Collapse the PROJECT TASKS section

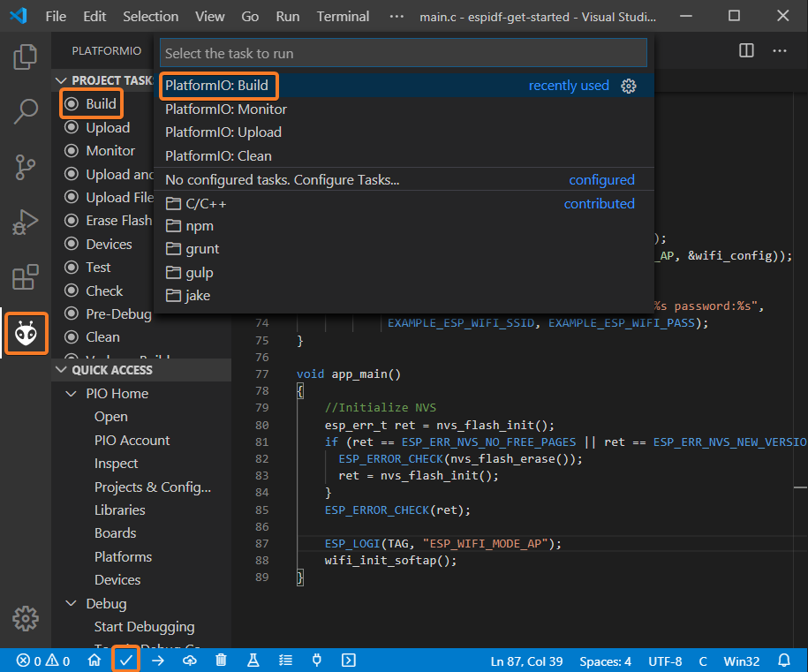61,81
